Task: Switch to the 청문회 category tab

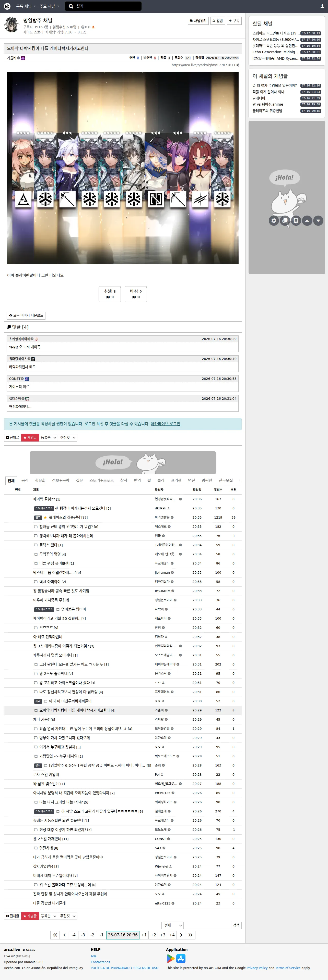Action: (40, 481)
